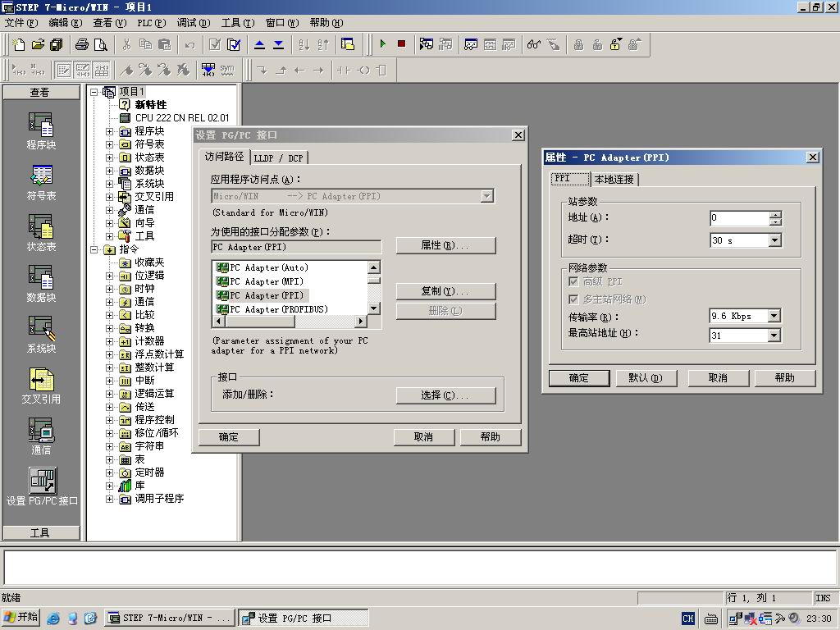Screen dimensions: 840x630
Task: Click 帮助 in the properties dialog
Action: tap(785, 378)
